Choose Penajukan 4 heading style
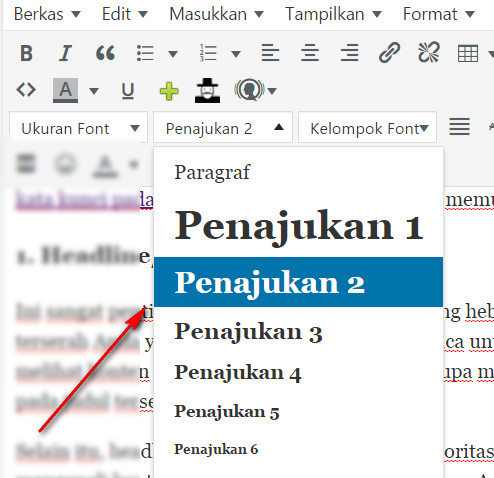The height and width of the screenshot is (478, 494). coord(298,372)
